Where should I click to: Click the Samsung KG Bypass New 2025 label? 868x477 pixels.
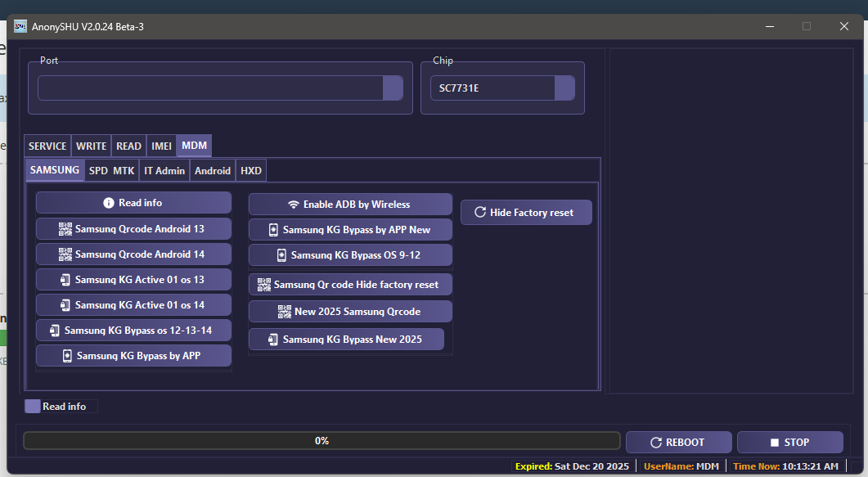[352, 340]
